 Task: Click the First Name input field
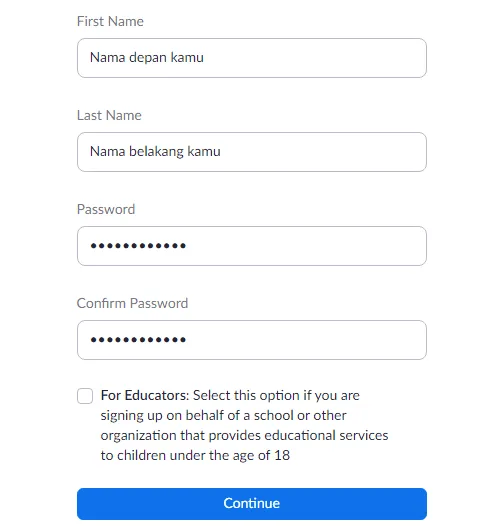252,58
